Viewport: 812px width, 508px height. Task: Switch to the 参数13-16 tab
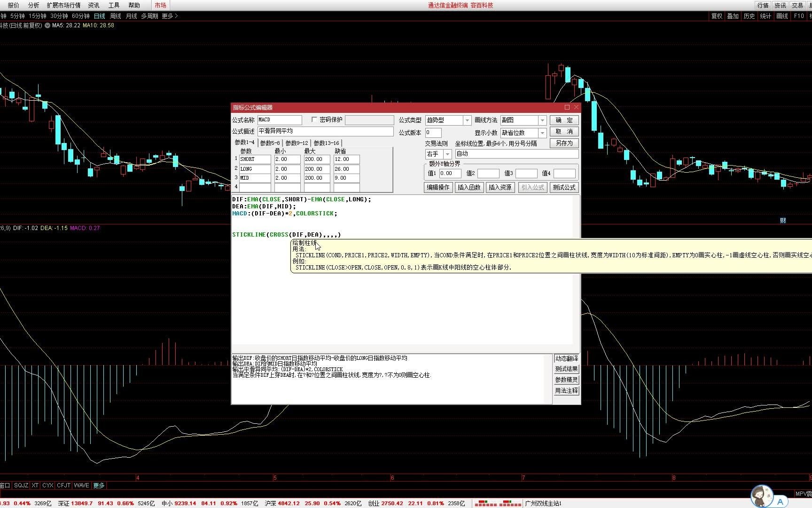(326, 143)
